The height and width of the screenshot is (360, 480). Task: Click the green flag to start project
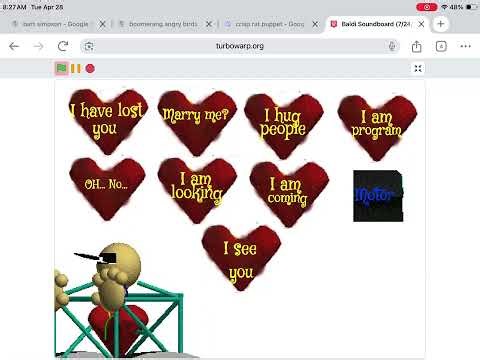pyautogui.click(x=61, y=68)
